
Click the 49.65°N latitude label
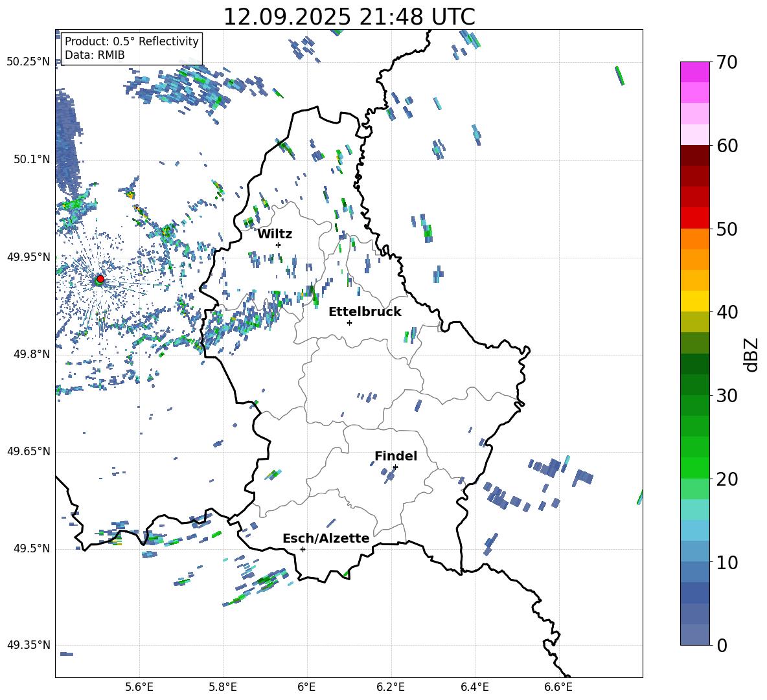click(x=29, y=451)
